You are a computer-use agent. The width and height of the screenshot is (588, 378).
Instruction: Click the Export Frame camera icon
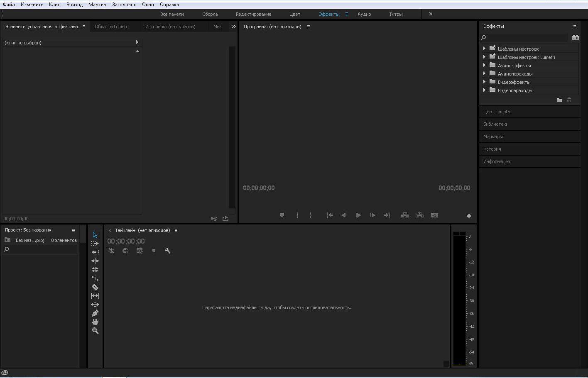coord(434,215)
